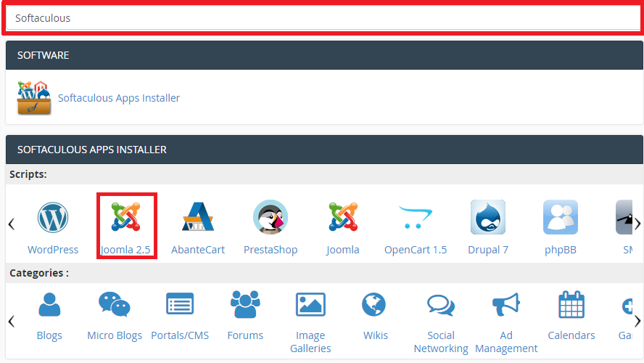Screen dimensions: 644x363
Task: Select the Joomla 2.5 script icon
Action: click(125, 216)
